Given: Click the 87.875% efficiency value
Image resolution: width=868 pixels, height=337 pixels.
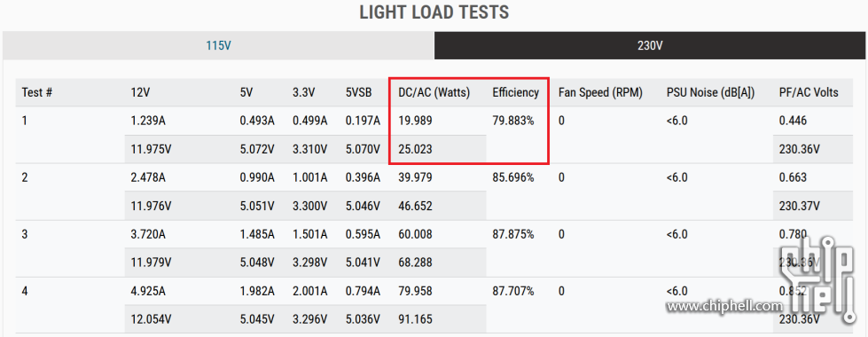Looking at the screenshot, I should click(513, 234).
